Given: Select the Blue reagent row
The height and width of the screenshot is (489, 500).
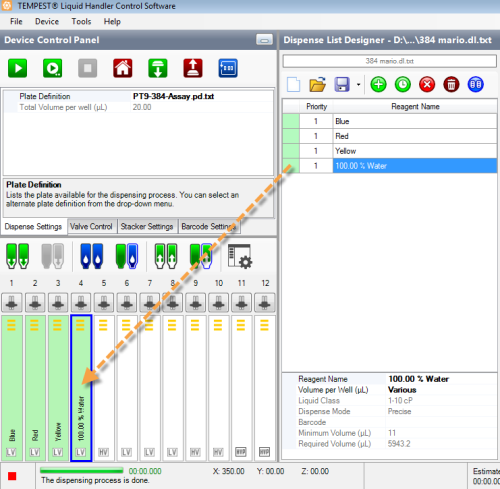Looking at the screenshot, I should [x=390, y=121].
